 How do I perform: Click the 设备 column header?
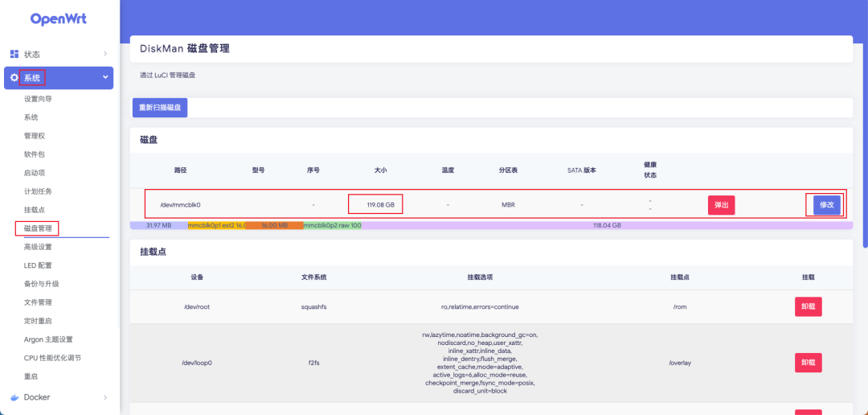click(197, 277)
